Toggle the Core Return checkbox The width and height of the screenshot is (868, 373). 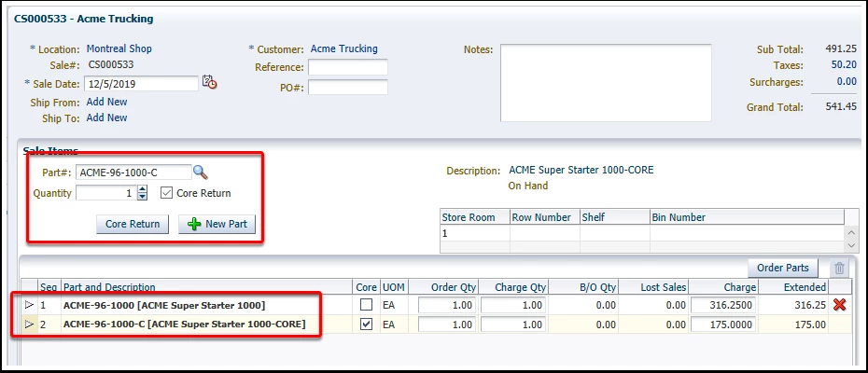167,193
